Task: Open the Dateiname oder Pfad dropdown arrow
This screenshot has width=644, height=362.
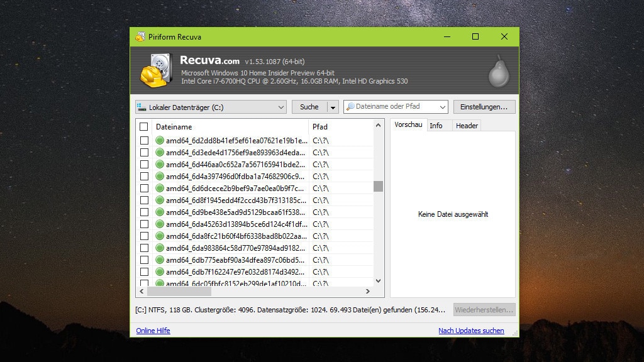Action: [442, 107]
